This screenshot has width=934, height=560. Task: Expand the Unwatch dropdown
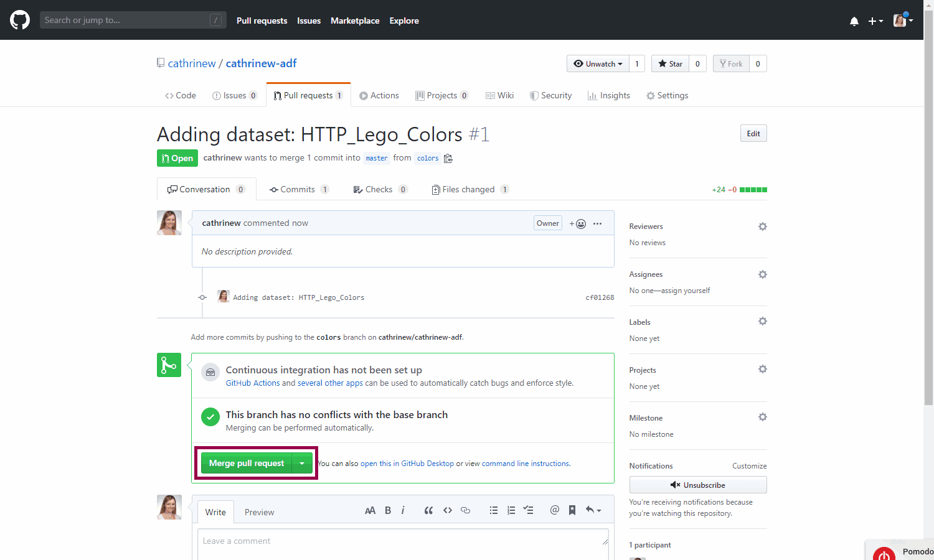pos(598,63)
